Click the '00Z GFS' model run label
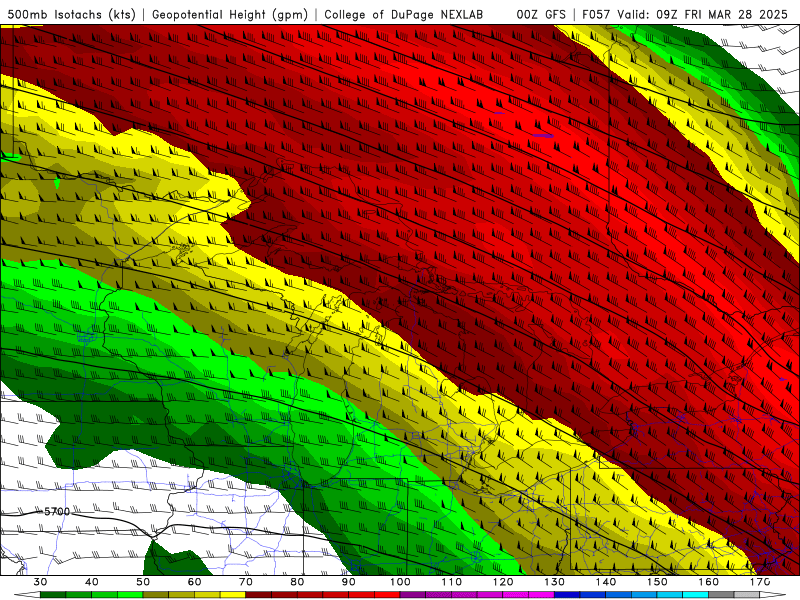The width and height of the screenshot is (800, 600). [541, 14]
